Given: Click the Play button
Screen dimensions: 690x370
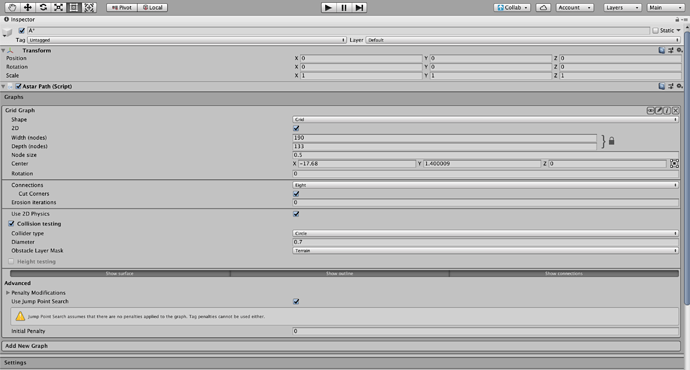Looking at the screenshot, I should 328,7.
